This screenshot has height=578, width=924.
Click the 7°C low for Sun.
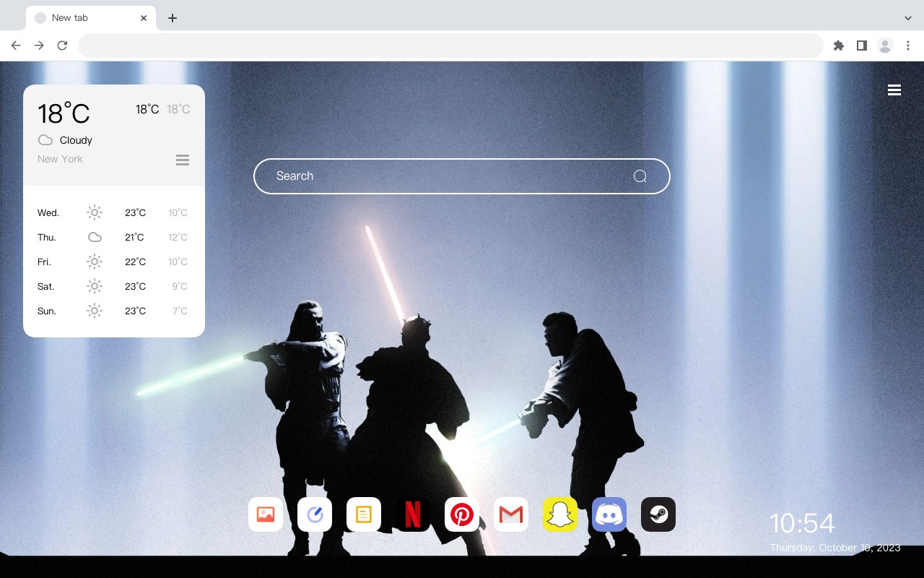coord(180,311)
